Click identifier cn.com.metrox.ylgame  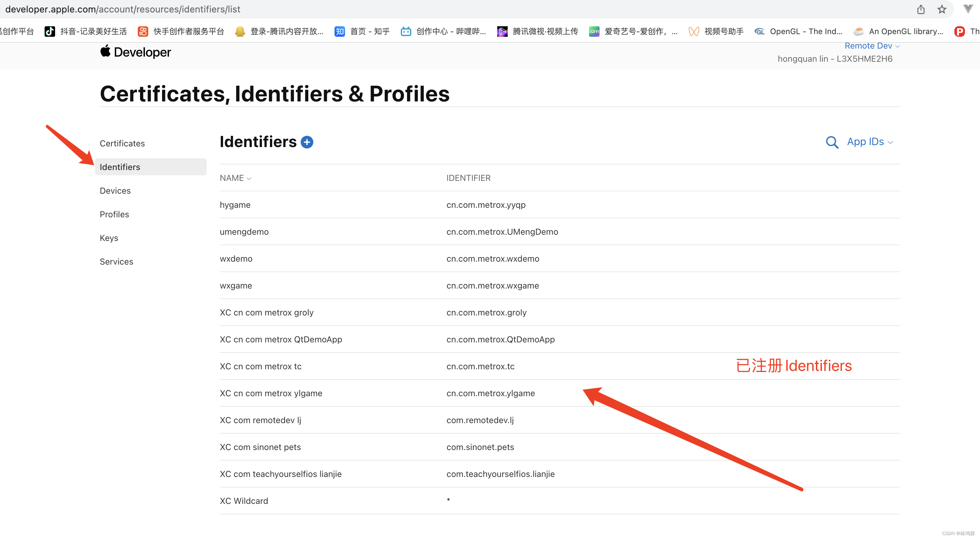pyautogui.click(x=490, y=393)
